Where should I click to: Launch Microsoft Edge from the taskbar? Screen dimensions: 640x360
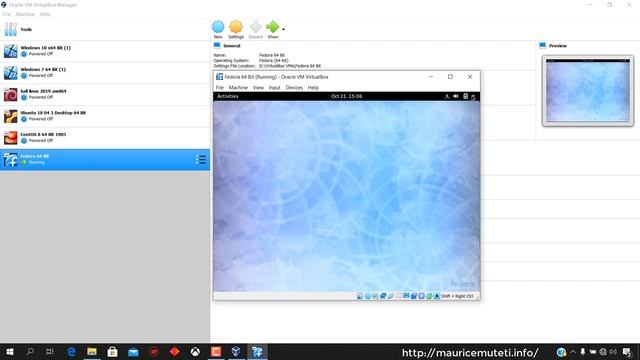point(71,352)
